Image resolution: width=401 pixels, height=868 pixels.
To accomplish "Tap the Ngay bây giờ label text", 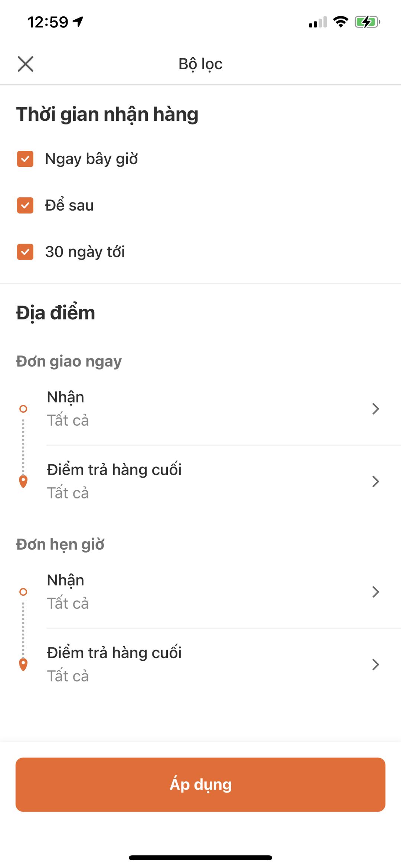I will tap(91, 159).
